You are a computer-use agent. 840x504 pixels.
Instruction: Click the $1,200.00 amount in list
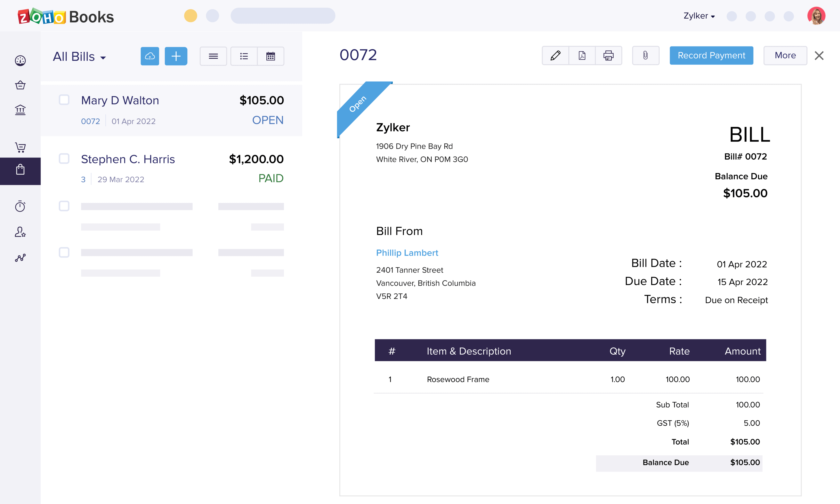(256, 159)
